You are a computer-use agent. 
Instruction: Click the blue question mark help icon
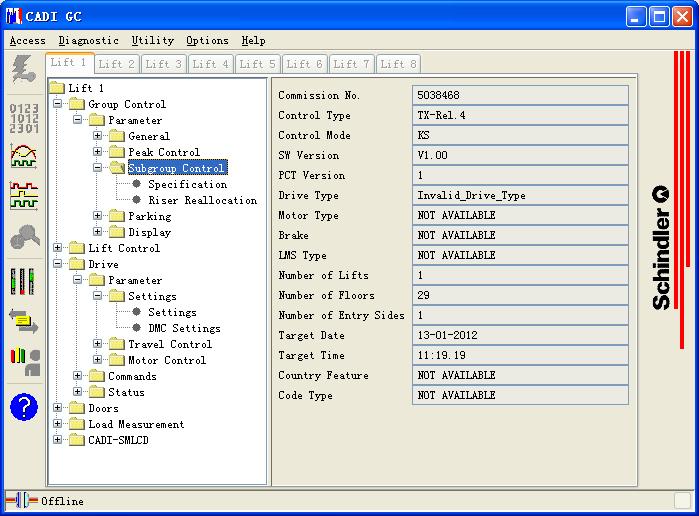[24, 407]
